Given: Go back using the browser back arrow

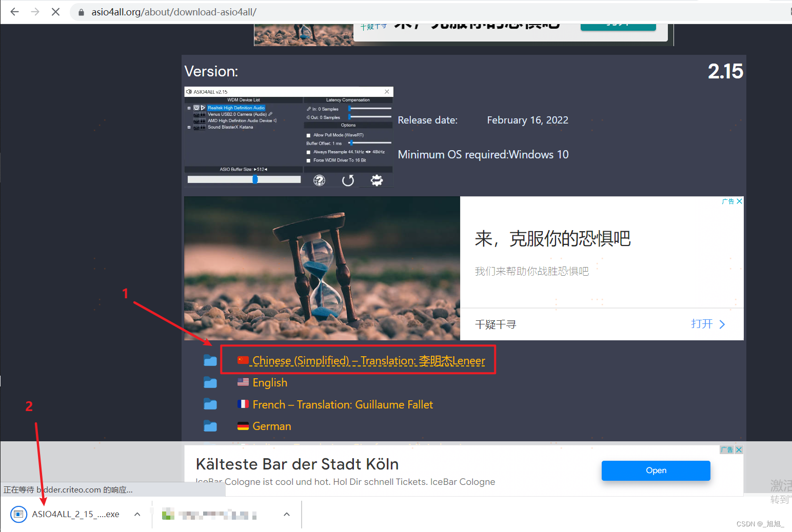Looking at the screenshot, I should point(14,11).
